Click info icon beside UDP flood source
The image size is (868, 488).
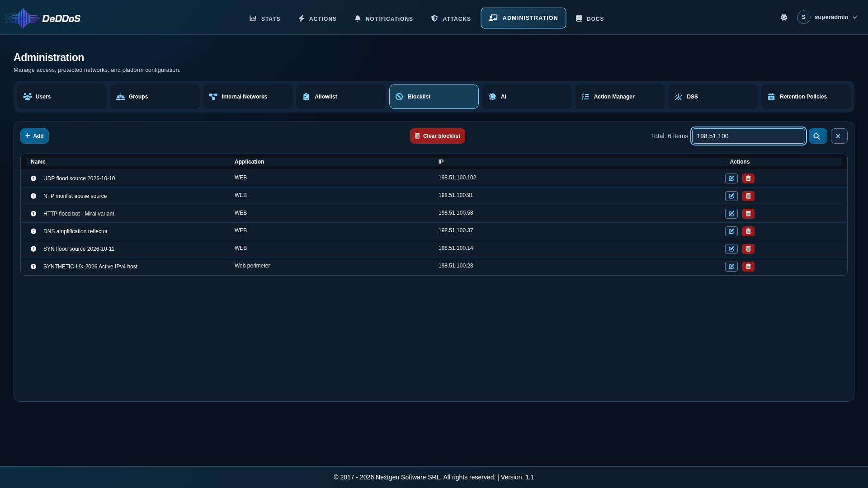point(33,178)
